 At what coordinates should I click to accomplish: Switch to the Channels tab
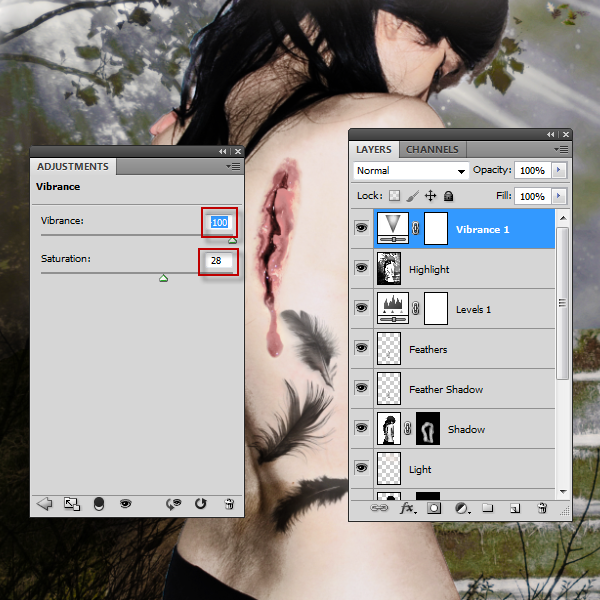pyautogui.click(x=432, y=150)
